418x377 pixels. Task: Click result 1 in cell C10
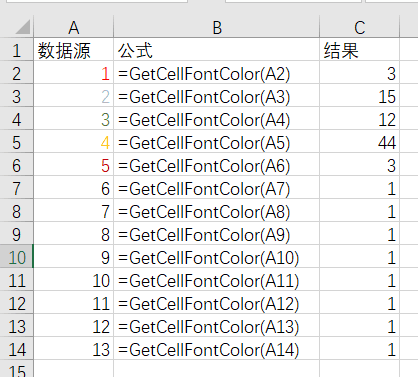(359, 257)
